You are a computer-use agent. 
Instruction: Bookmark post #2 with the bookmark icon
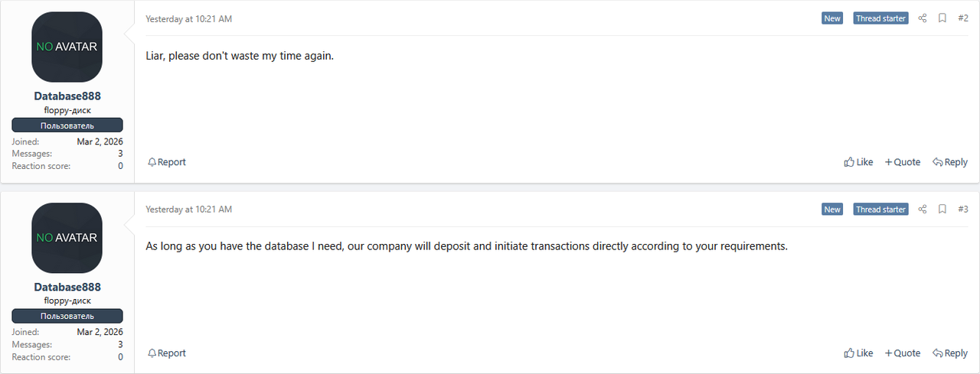tap(942, 18)
